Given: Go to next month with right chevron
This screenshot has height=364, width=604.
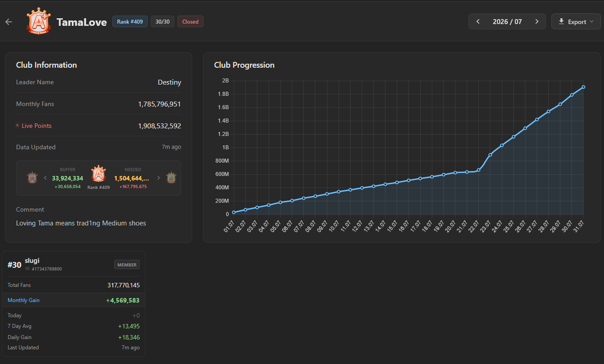Looking at the screenshot, I should pyautogui.click(x=537, y=21).
